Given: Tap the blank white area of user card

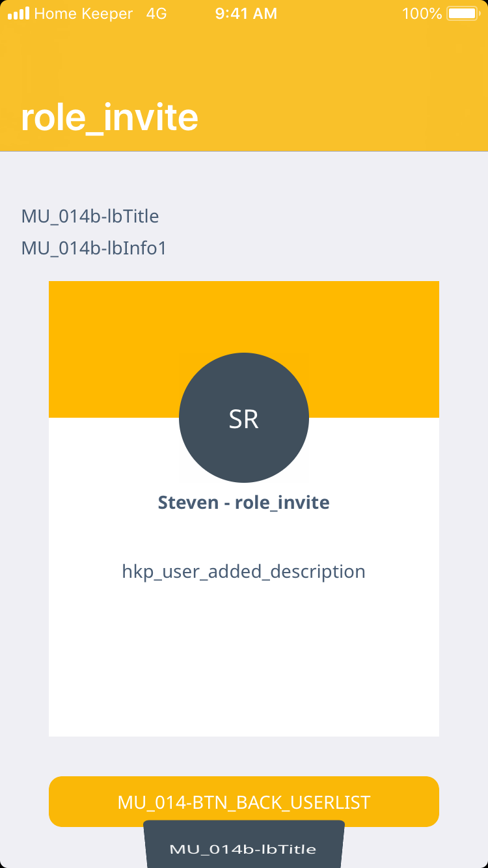Looking at the screenshot, I should 244,664.
